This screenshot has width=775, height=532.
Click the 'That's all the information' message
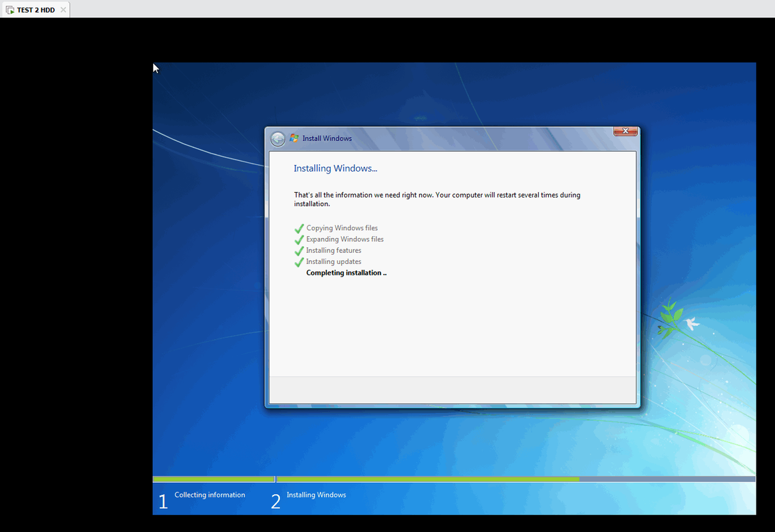pyautogui.click(x=437, y=199)
